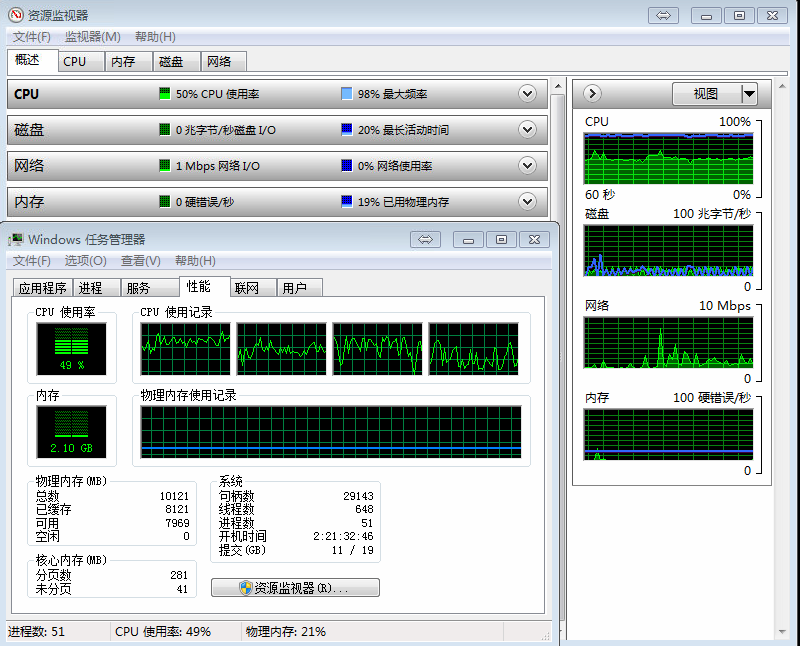Expand the 内存 section chevron

pos(527,202)
